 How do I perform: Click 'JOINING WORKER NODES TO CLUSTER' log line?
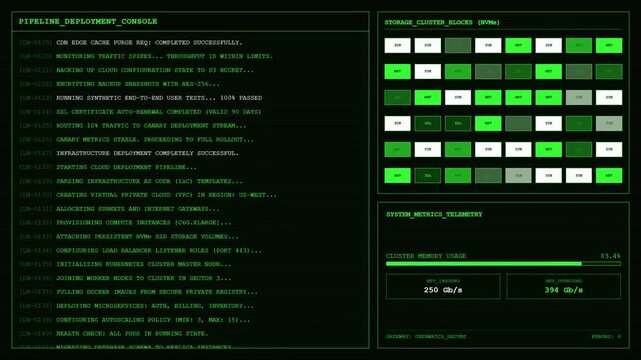click(x=125, y=278)
